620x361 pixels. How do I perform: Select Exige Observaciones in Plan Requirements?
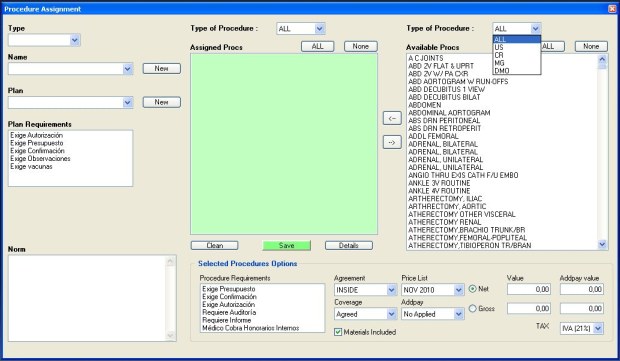[40, 159]
